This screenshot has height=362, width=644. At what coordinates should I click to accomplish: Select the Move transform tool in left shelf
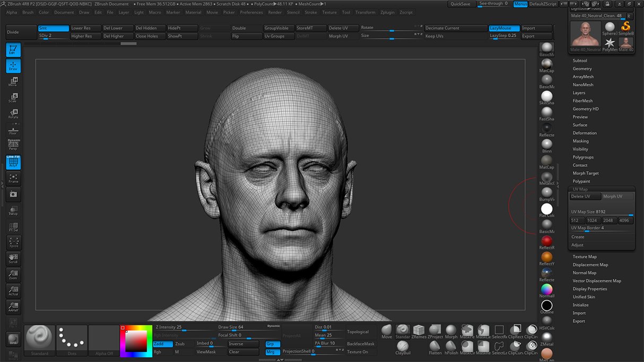point(13,82)
